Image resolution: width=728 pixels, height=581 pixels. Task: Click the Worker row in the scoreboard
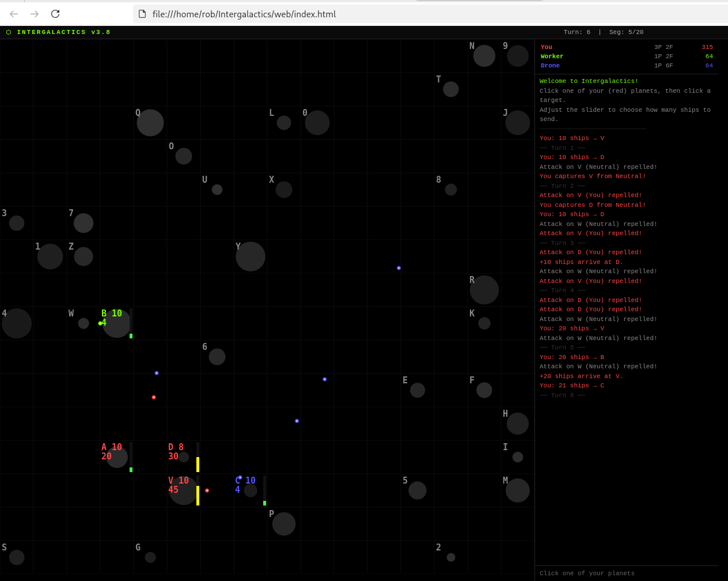tap(626, 56)
